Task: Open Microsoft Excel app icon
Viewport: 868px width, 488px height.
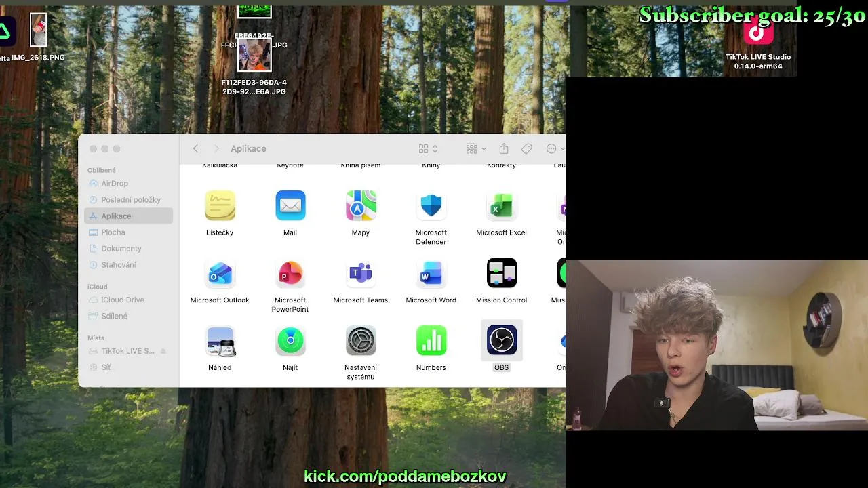Action: 502,205
